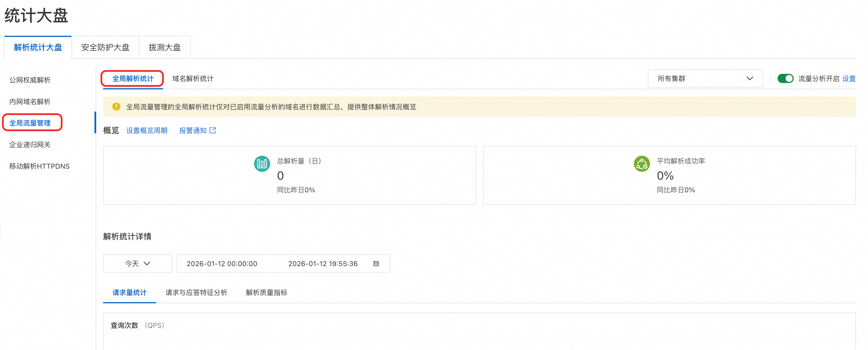The width and height of the screenshot is (868, 350).
Task: Select 内网域名解析 in the sidebar
Action: (30, 101)
